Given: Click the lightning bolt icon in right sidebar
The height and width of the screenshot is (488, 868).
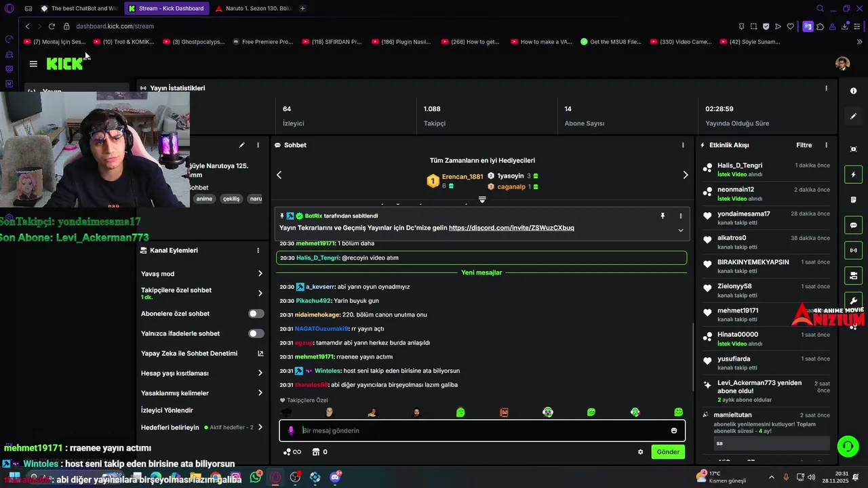Looking at the screenshot, I should (853, 175).
